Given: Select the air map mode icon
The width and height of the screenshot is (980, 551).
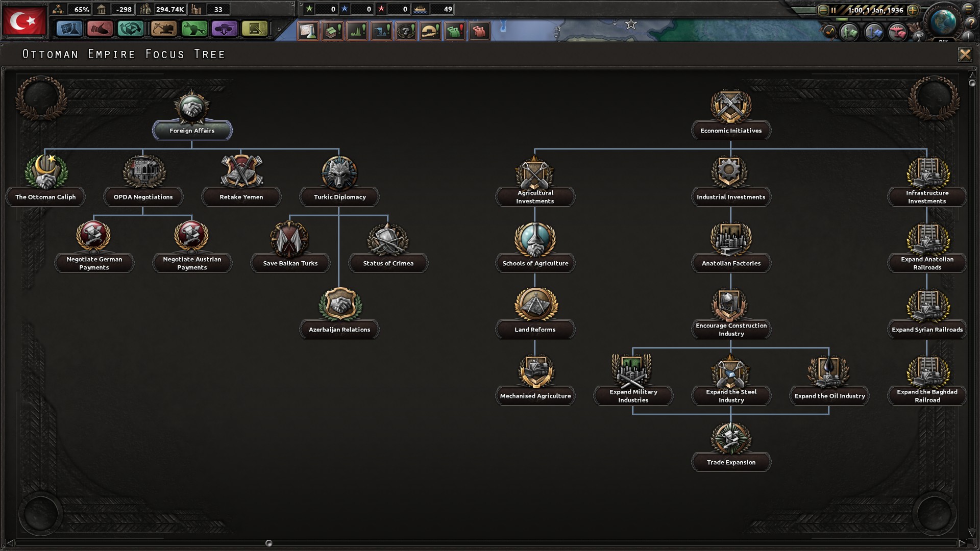Looking at the screenshot, I should pyautogui.click(x=897, y=32).
